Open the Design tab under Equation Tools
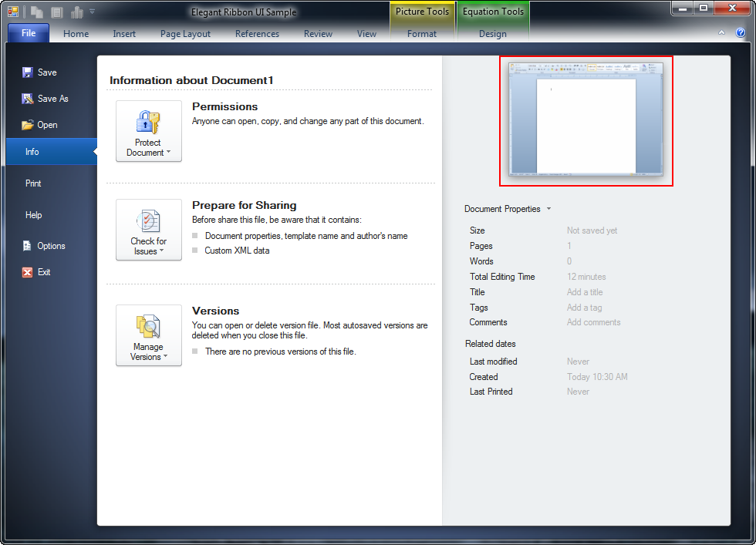 pos(492,34)
